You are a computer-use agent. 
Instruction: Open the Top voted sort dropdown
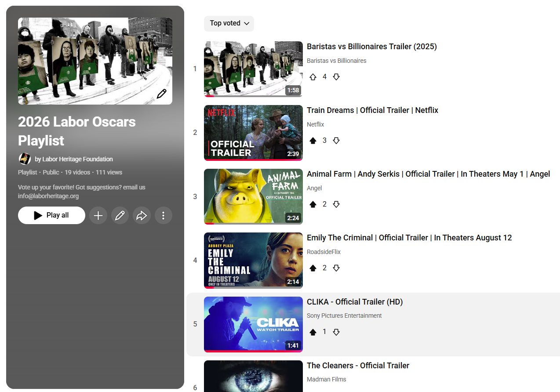coord(229,23)
